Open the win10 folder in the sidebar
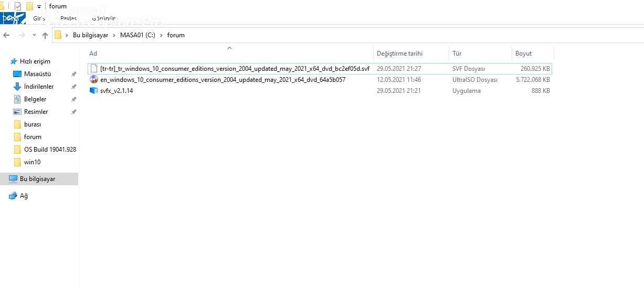Image resolution: width=644 pixels, height=286 pixels. tap(33, 162)
